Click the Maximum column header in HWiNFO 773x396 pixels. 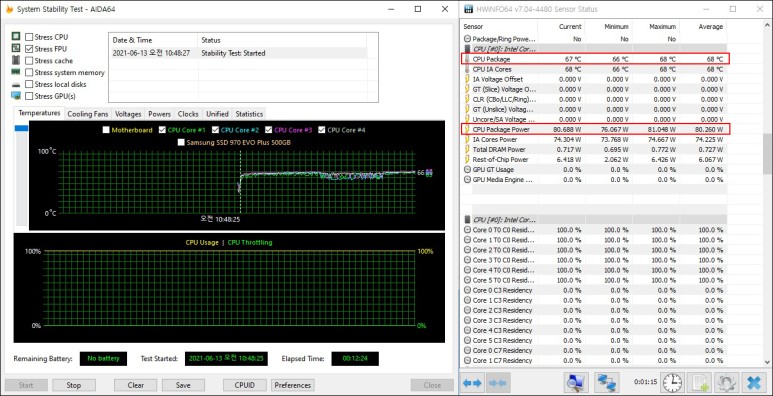click(x=662, y=27)
